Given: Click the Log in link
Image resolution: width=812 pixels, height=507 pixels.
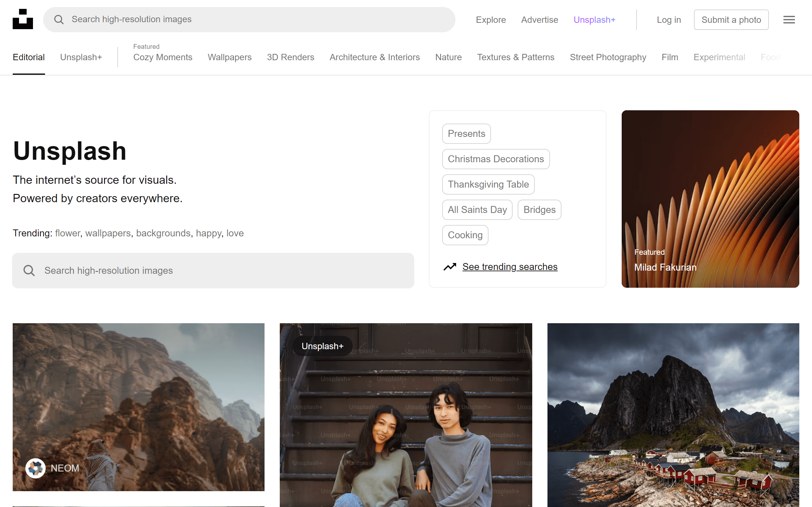Looking at the screenshot, I should pos(668,20).
